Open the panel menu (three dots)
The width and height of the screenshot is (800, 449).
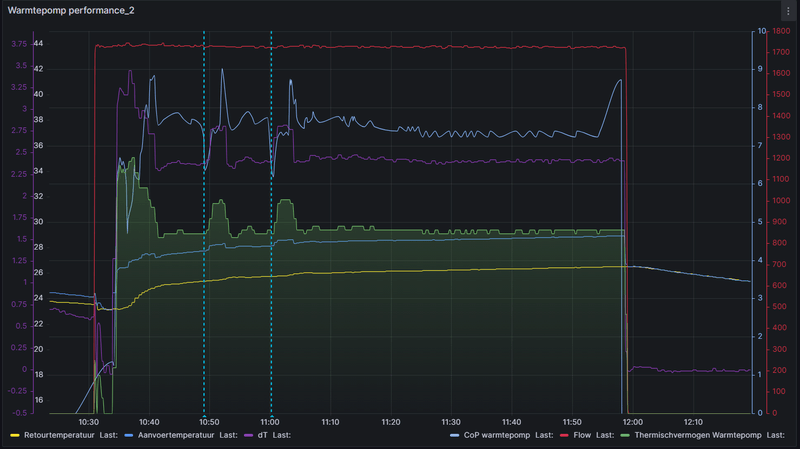point(788,11)
